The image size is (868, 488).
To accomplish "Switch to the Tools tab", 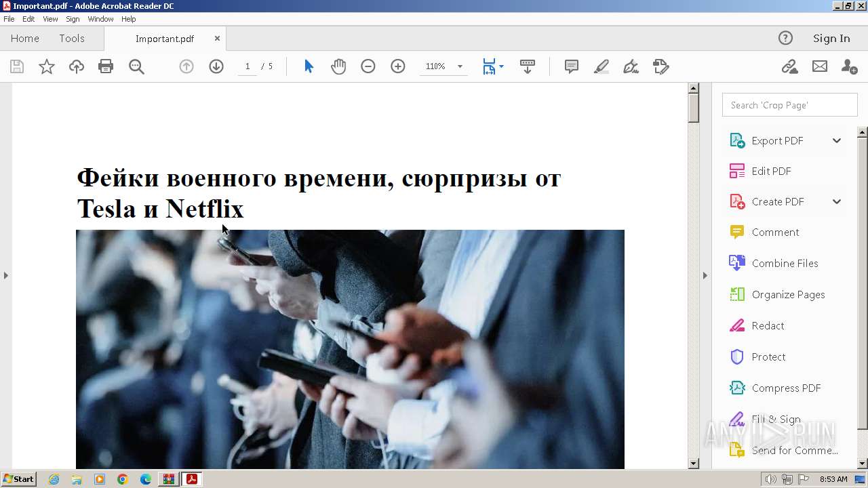I will coord(72,38).
